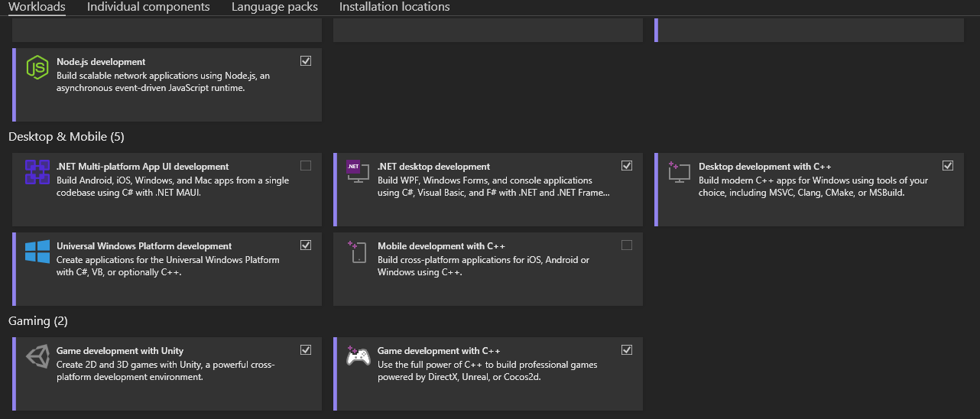Select the Workloads tab
Screen dimensions: 980x419
click(37, 7)
